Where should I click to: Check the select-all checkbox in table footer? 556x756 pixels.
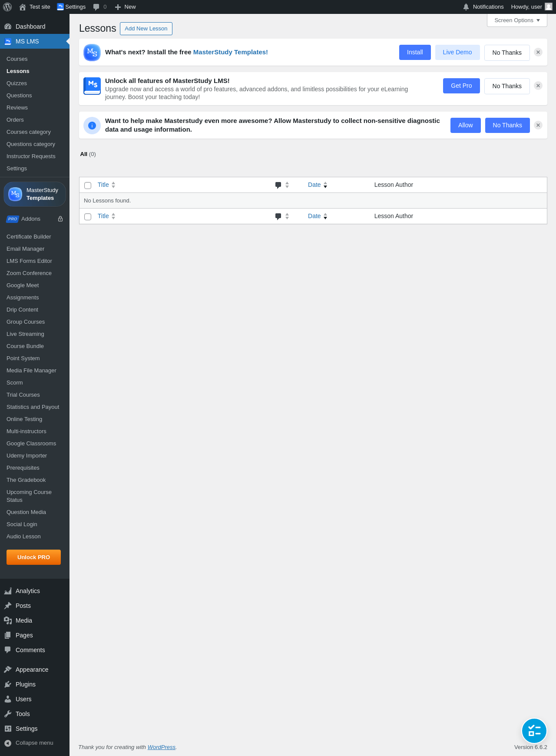tap(88, 217)
